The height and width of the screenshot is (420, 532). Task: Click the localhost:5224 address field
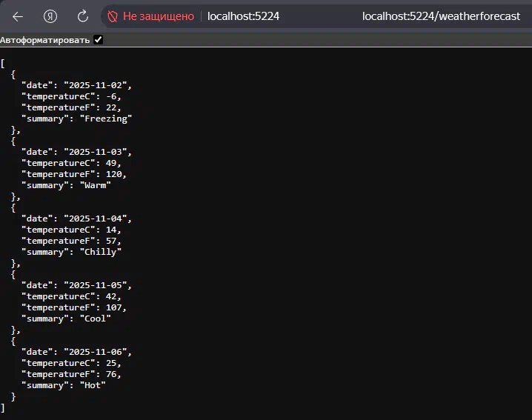coord(243,16)
